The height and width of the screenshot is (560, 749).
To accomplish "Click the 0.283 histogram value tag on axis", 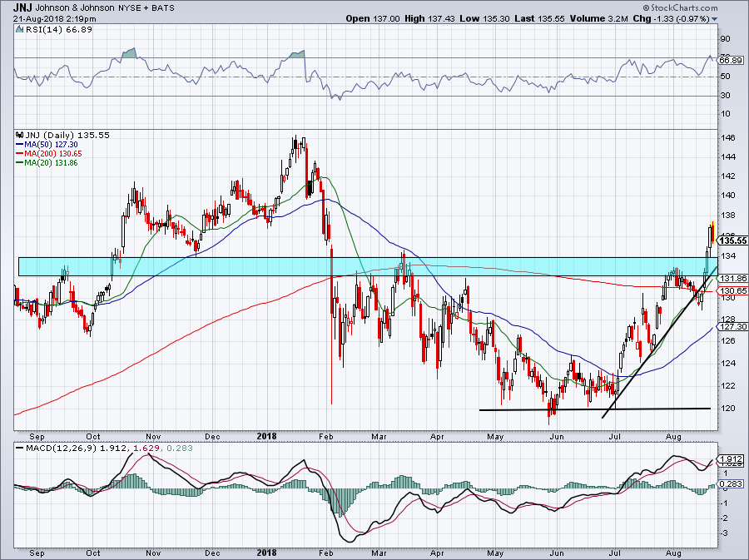I will click(731, 484).
